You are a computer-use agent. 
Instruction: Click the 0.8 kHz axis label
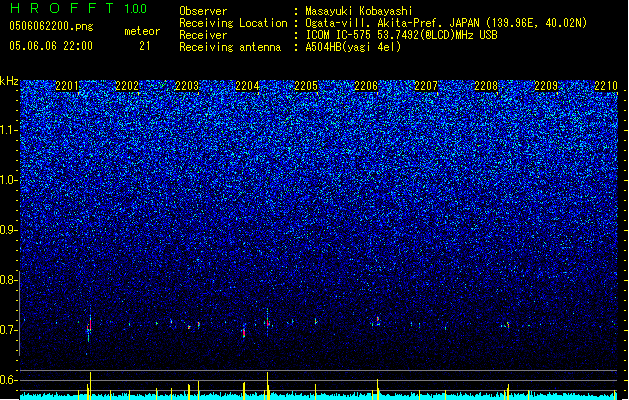(9, 280)
